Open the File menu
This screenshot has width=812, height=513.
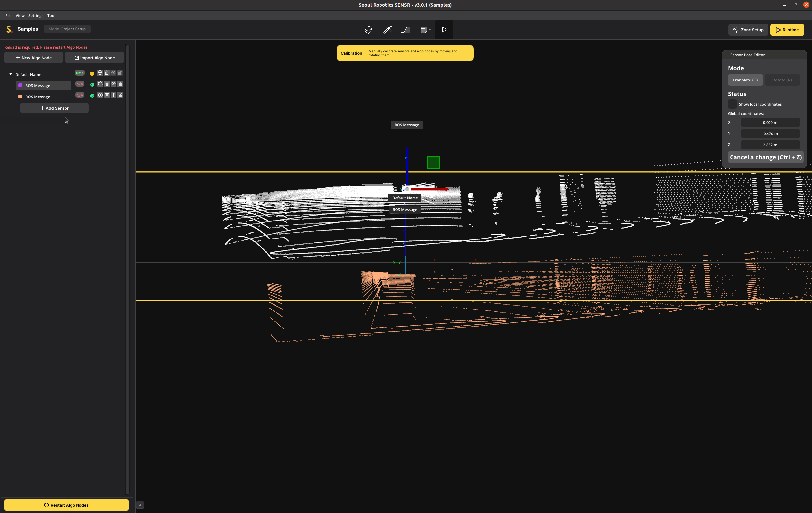point(8,15)
